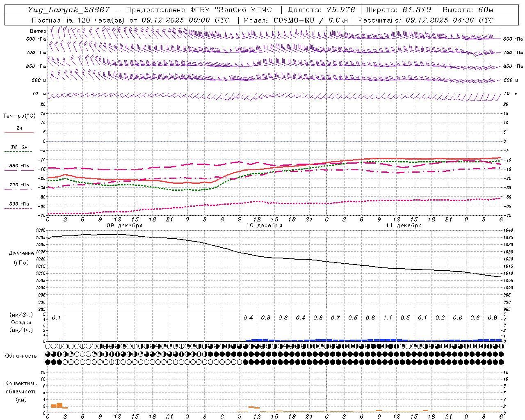Click the tallest orange convective cloud bar
The height and width of the screenshot is (420, 525).
[x=59, y=405]
